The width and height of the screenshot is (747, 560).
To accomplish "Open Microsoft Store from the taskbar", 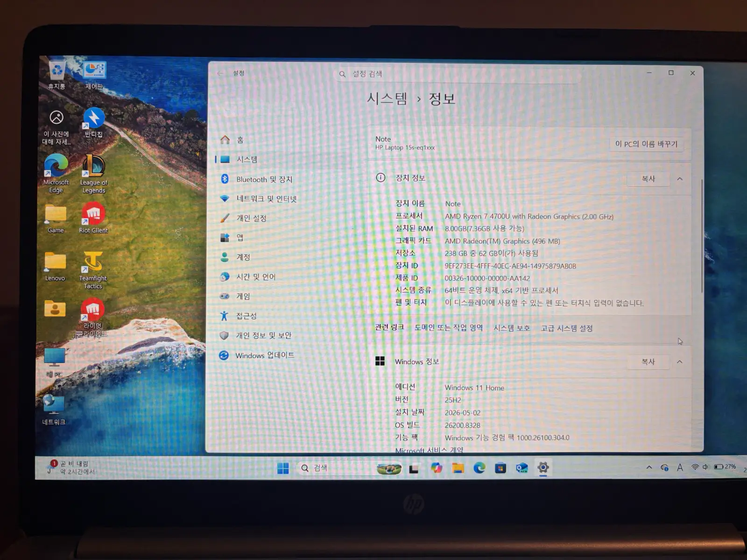I will coord(500,468).
